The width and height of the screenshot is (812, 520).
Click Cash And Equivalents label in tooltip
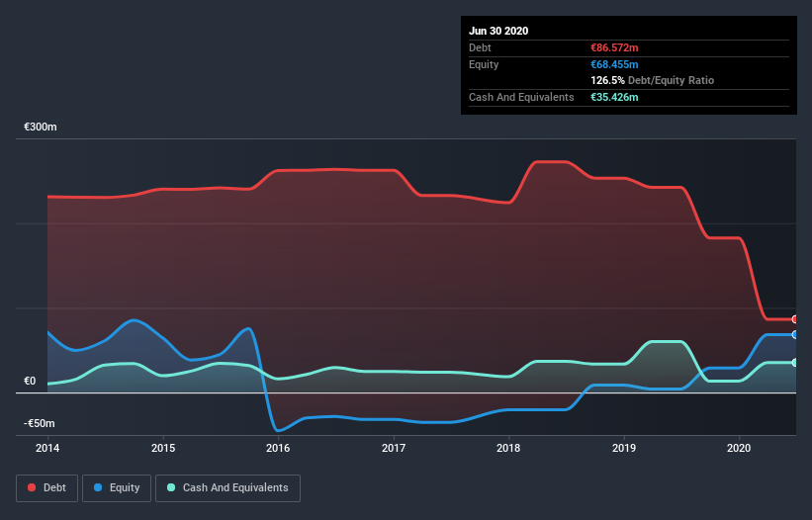click(521, 97)
